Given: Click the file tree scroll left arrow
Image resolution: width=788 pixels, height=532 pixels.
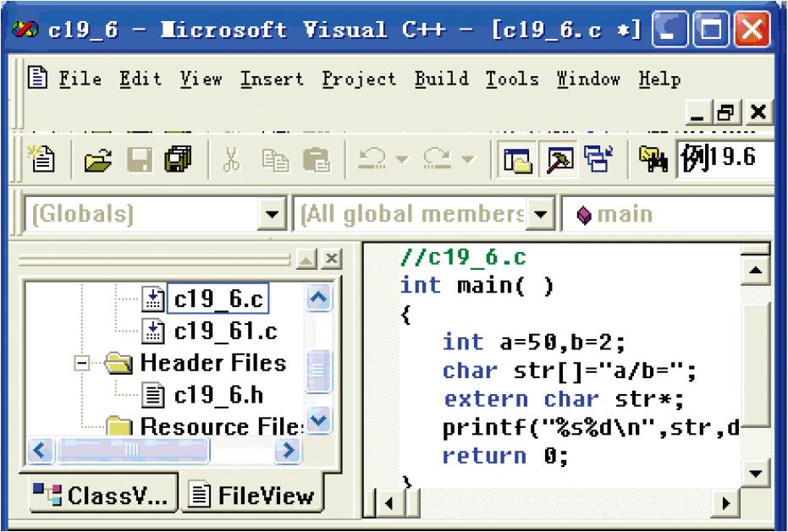Looking at the screenshot, I should (x=41, y=450).
